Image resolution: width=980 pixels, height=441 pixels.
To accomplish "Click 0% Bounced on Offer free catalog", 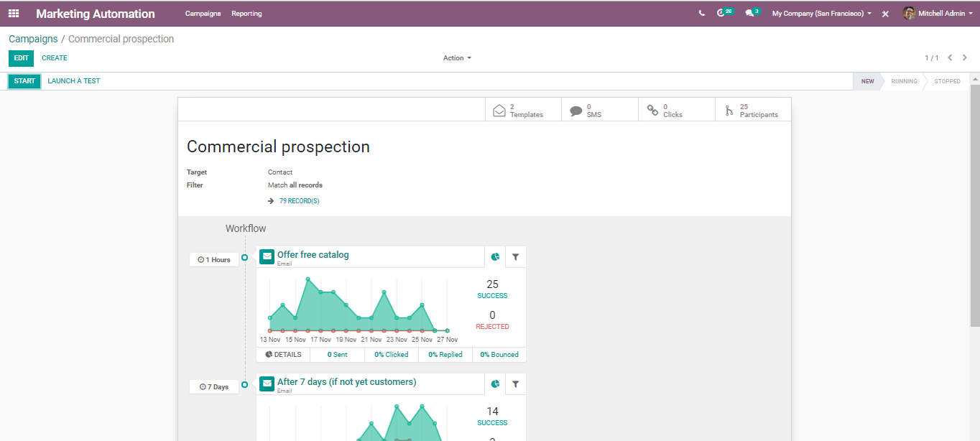I will pyautogui.click(x=499, y=355).
